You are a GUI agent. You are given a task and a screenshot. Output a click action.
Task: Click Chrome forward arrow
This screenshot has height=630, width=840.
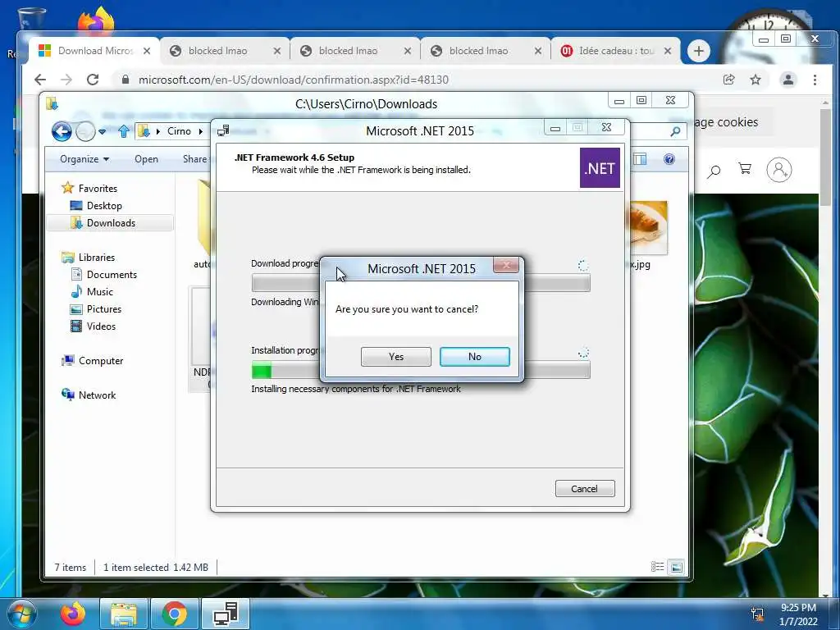click(x=66, y=80)
